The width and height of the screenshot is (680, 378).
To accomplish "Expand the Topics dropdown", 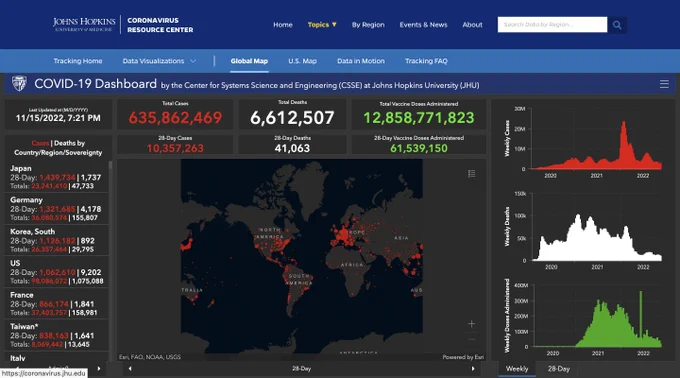I will click(x=322, y=25).
